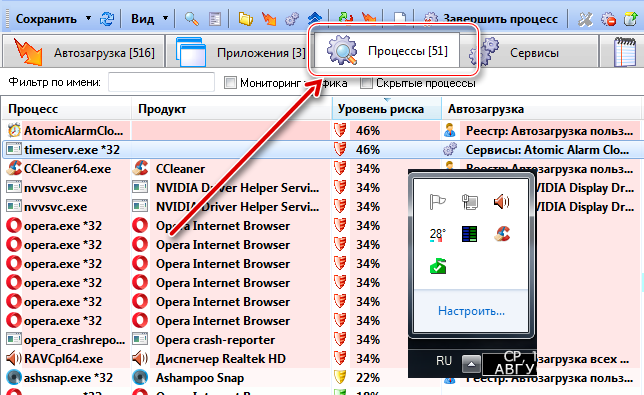This screenshot has height=395, width=644.
Task: Focus the Фильтр по имени input field
Action: [161, 82]
